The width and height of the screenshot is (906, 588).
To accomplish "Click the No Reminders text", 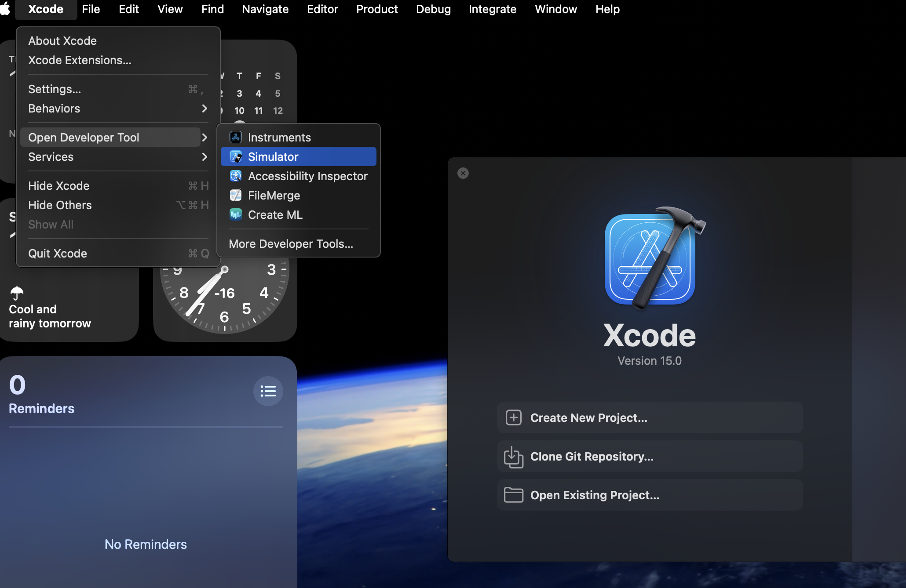I will tap(146, 544).
